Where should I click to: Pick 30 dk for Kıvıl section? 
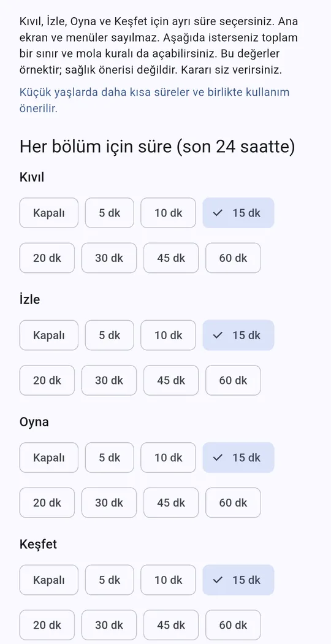(x=109, y=258)
